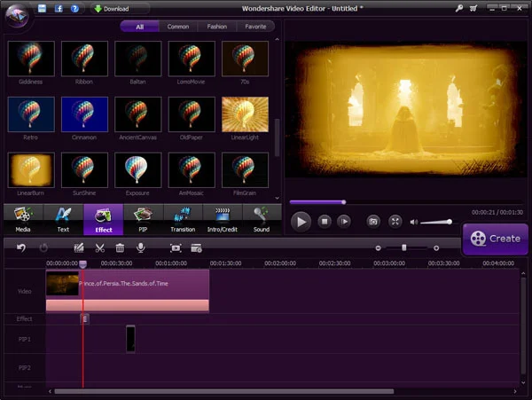Click the Delete trash can icon

[x=120, y=248]
